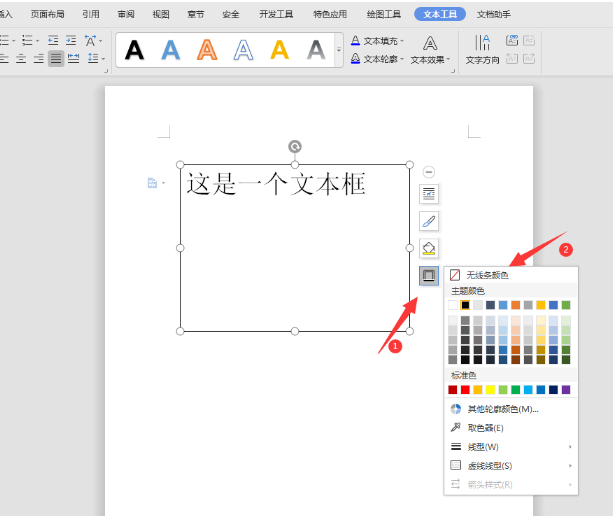Switch to the 安全 tab
Screen dimensions: 613x516
coord(231,14)
